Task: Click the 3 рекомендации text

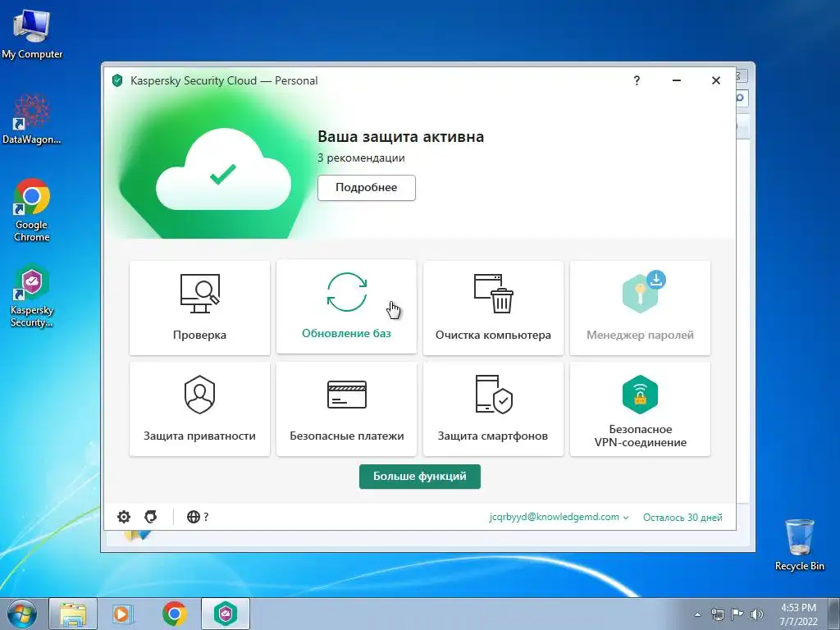Action: point(361,158)
